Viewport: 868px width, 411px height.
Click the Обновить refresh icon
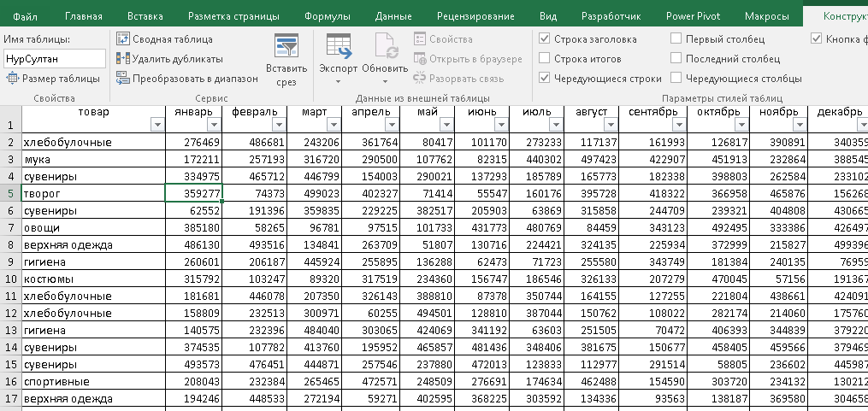coord(386,46)
